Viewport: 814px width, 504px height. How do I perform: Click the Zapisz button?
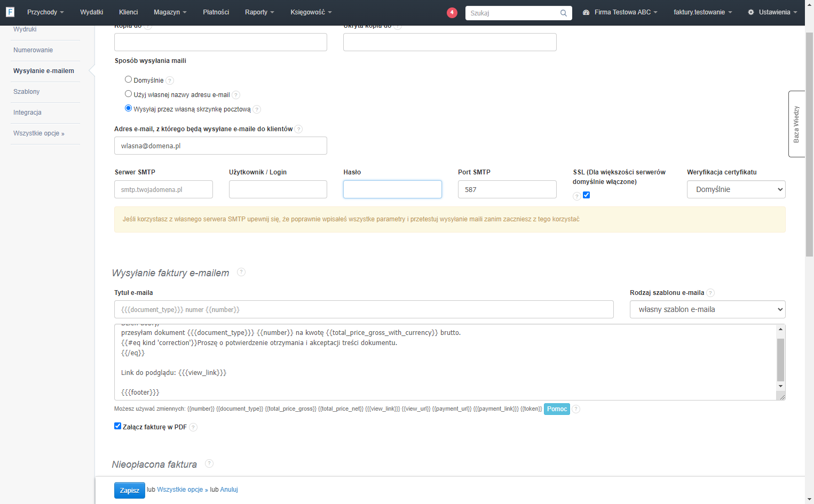pyautogui.click(x=130, y=491)
